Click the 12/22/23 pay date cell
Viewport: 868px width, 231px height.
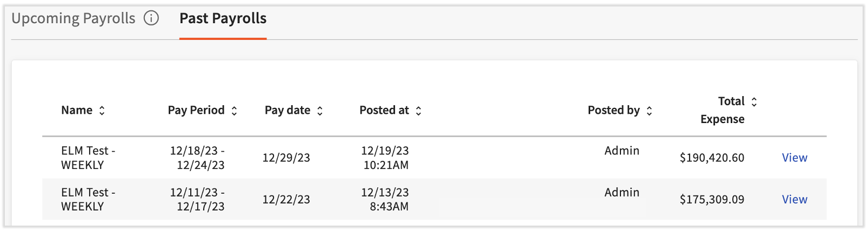tap(286, 199)
